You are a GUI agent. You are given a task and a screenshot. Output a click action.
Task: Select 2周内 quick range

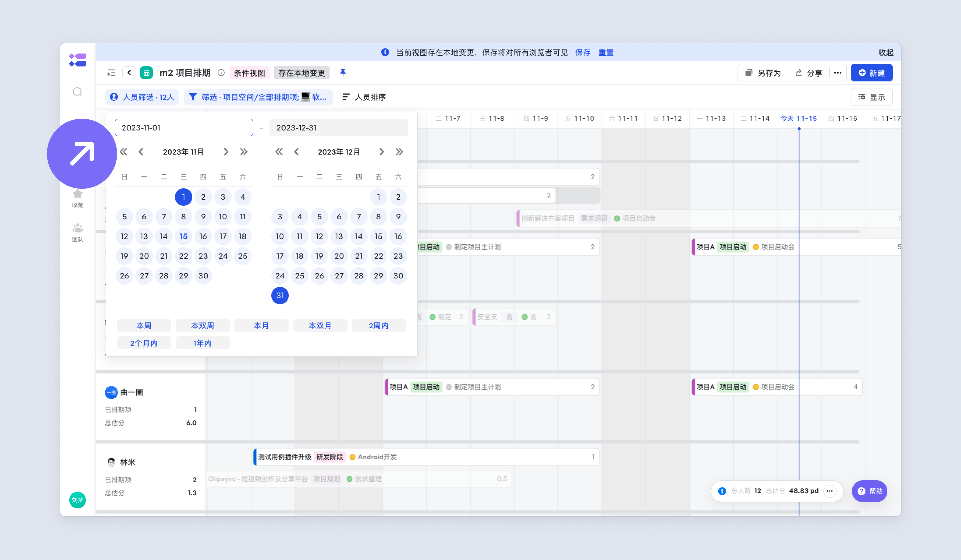coord(379,325)
